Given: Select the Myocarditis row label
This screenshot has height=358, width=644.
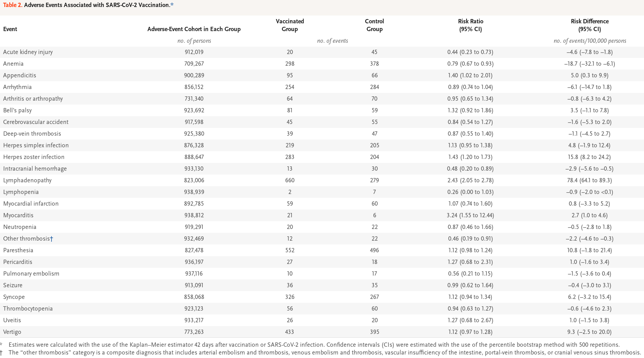Looking at the screenshot, I should pos(18,215).
